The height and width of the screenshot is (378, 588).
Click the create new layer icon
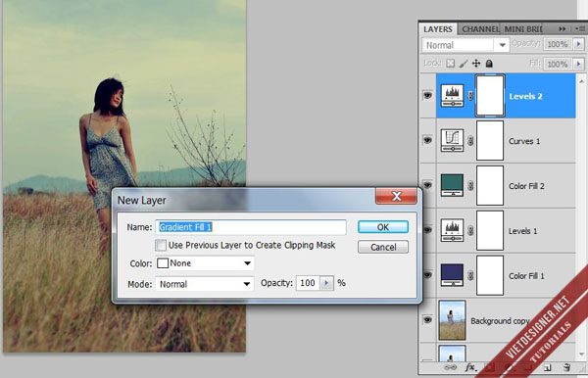547,368
